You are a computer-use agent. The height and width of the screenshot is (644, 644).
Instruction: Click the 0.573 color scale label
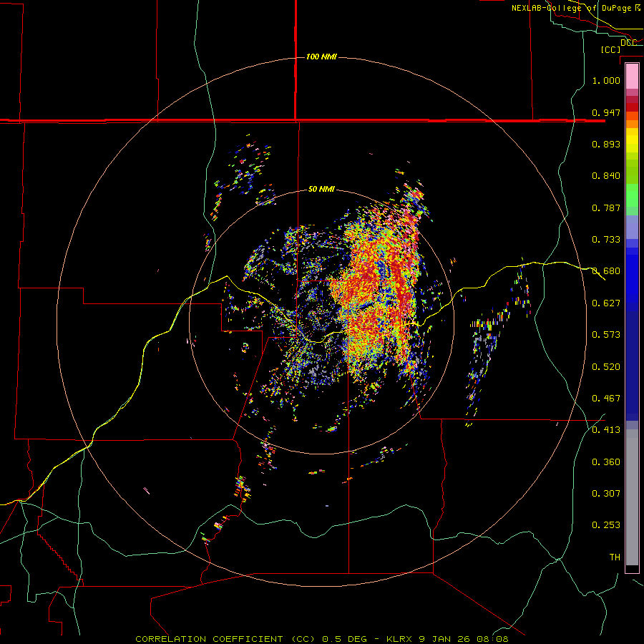point(606,335)
